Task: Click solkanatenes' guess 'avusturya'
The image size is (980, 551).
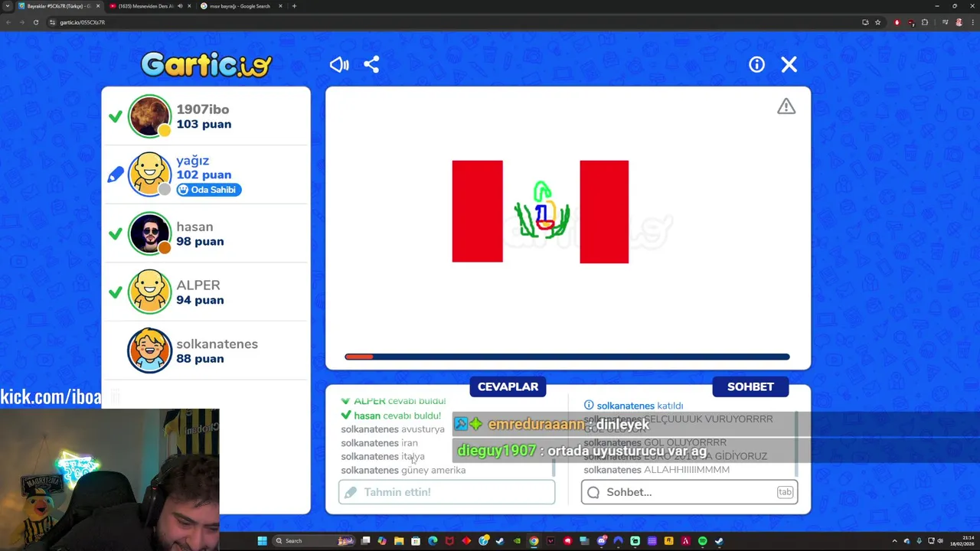Action: 423,429
